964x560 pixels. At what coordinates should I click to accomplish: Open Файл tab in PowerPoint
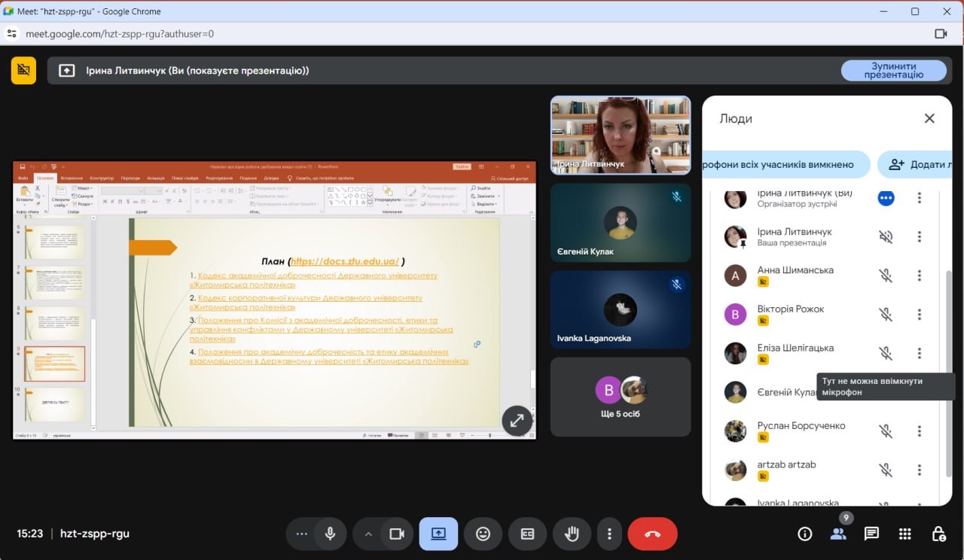click(23, 178)
